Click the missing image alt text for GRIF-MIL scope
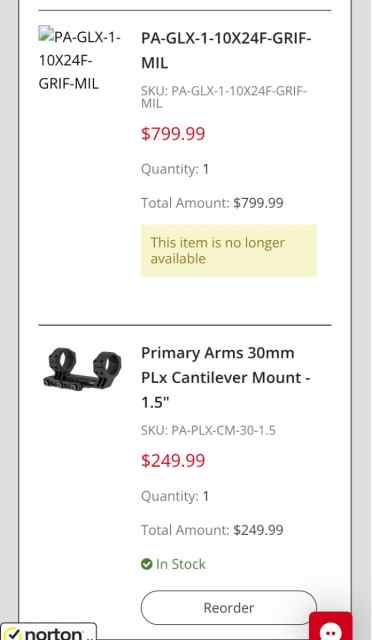The width and height of the screenshot is (372, 640). point(80,60)
